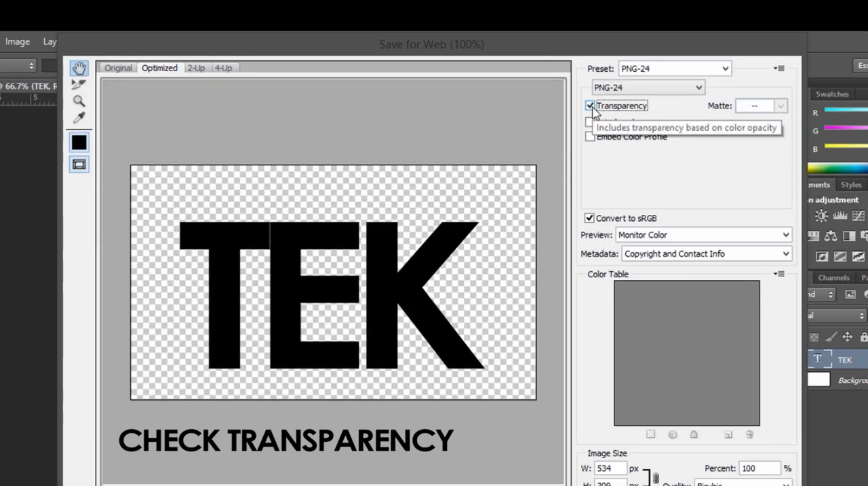
Task: Toggle the constrain proportions link icon
Action: [x=656, y=479]
